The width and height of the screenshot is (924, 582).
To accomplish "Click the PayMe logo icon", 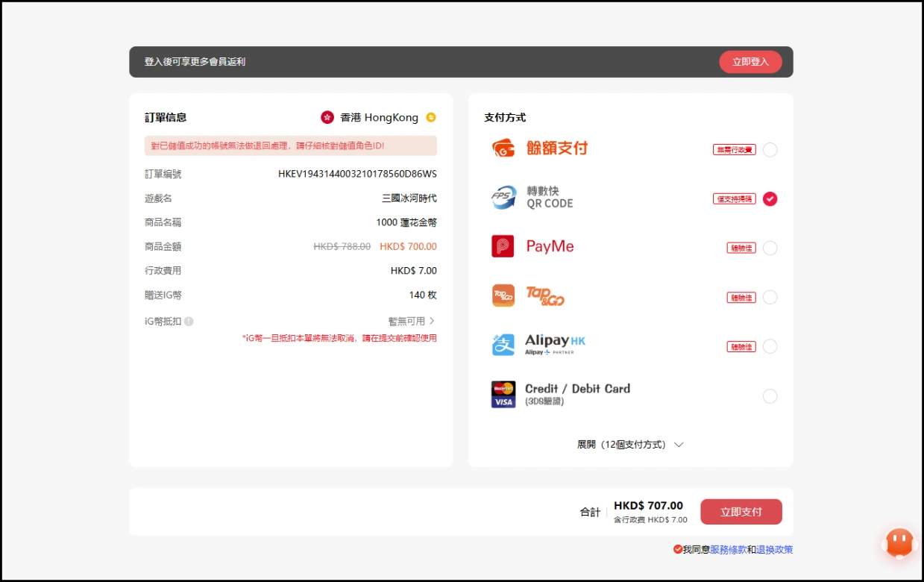I will pyautogui.click(x=503, y=247).
